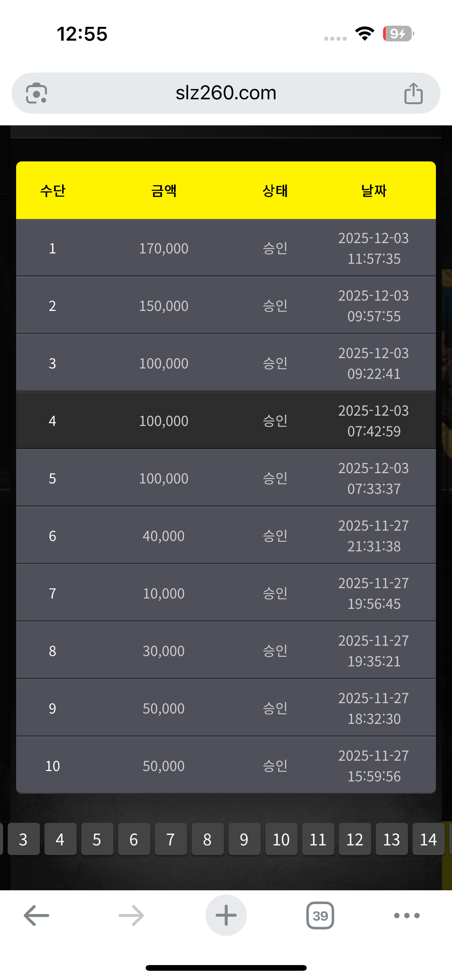Select the 170,000 row dated 11:57:35

226,248
